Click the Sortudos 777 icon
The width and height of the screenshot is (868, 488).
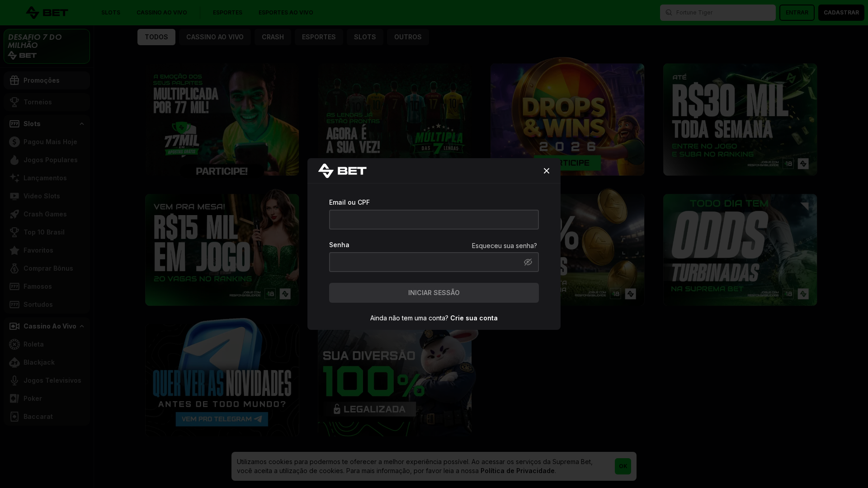(14, 305)
